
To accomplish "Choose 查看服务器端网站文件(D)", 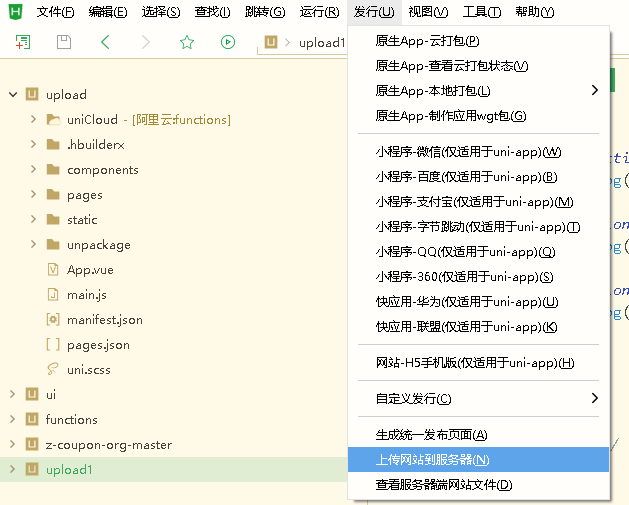I will (478, 485).
